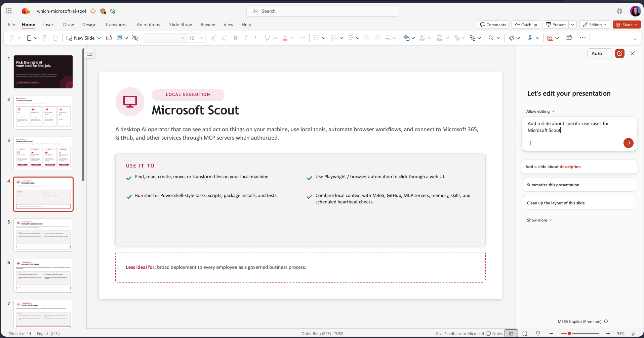Open the settings gear icon
Viewport: 644px width, 338px height.
tap(619, 11)
